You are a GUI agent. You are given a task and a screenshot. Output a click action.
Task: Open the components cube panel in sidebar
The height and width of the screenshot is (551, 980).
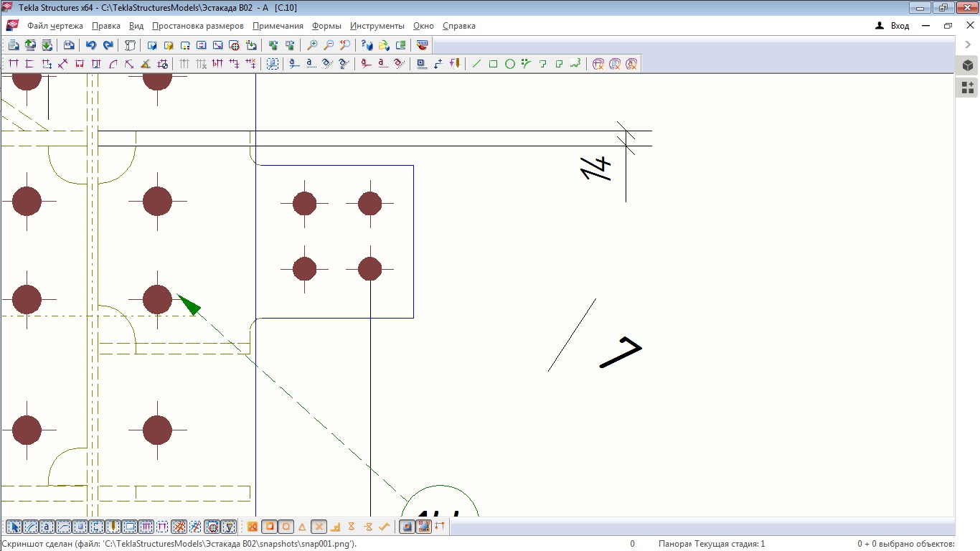point(968,66)
